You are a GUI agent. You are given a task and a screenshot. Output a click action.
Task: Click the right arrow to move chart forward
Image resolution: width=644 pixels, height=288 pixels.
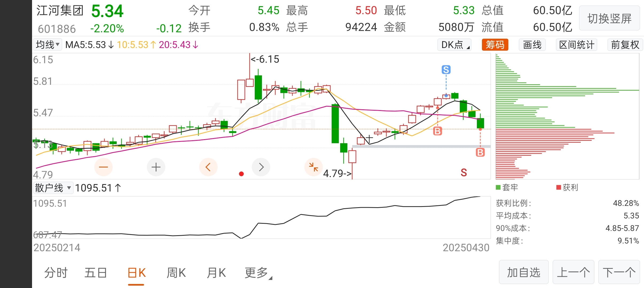coord(261,167)
